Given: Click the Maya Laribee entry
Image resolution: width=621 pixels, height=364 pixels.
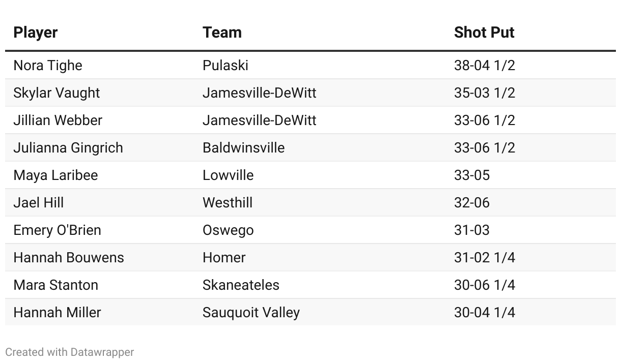Looking at the screenshot, I should click(55, 175).
